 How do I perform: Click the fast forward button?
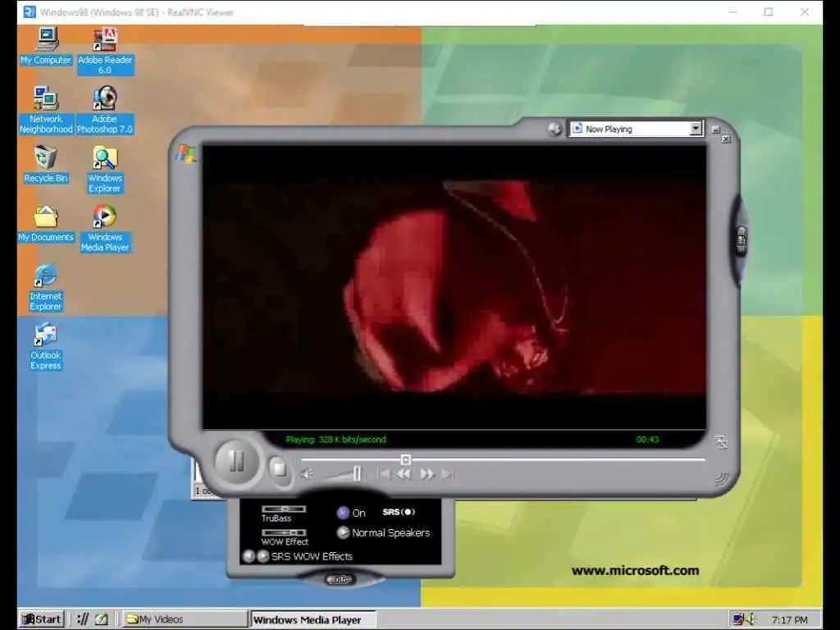[x=427, y=474]
